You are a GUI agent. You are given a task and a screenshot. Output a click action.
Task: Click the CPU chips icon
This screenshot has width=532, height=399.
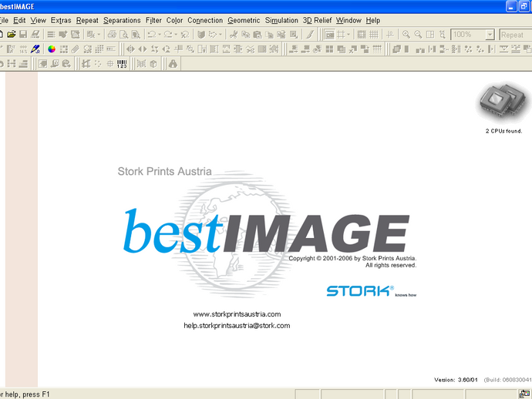coord(504,102)
